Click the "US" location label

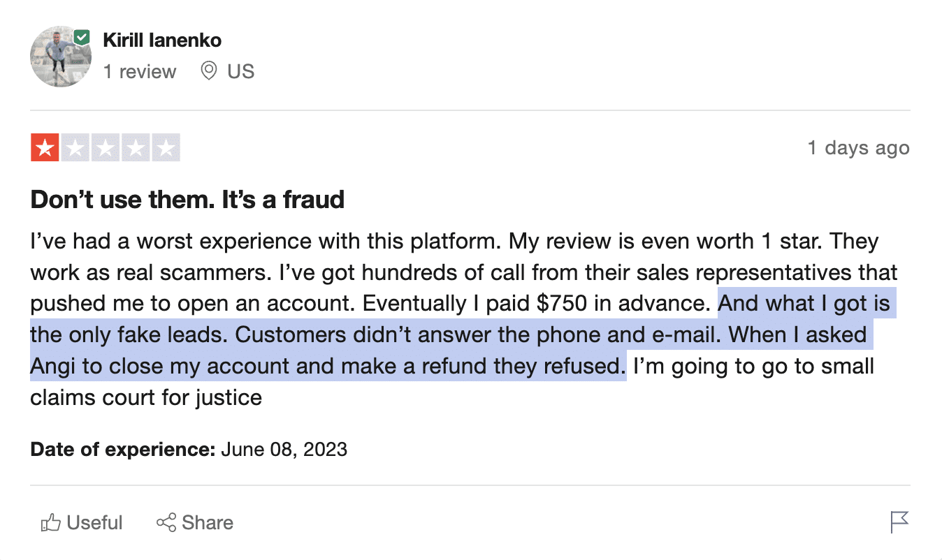point(241,71)
